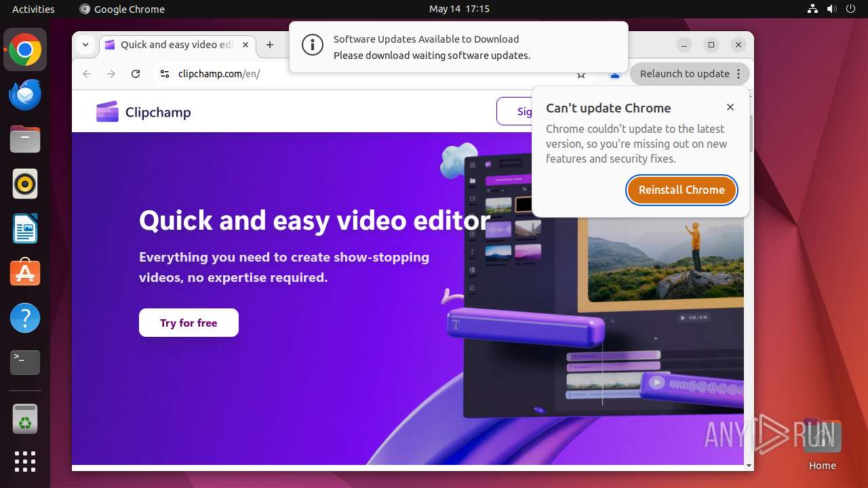Viewport: 868px width, 488px height.
Task: Click the Software Updates Available notification
Action: point(458,47)
